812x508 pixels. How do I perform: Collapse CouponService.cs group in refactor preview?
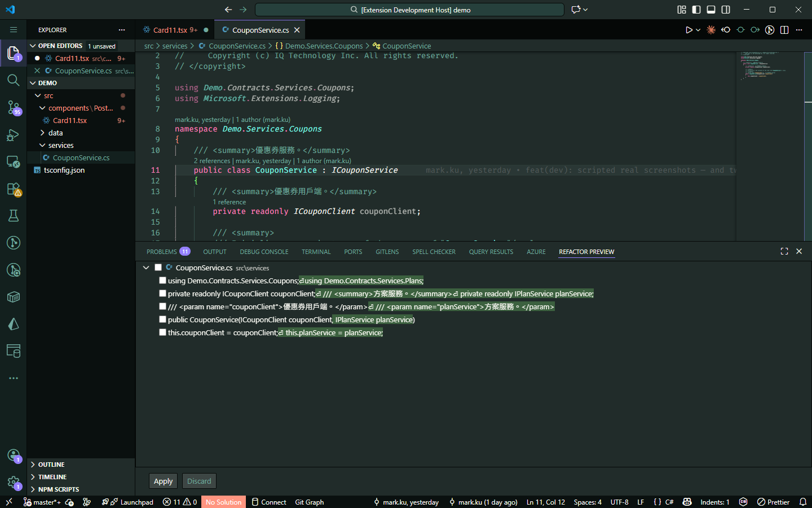tap(146, 268)
